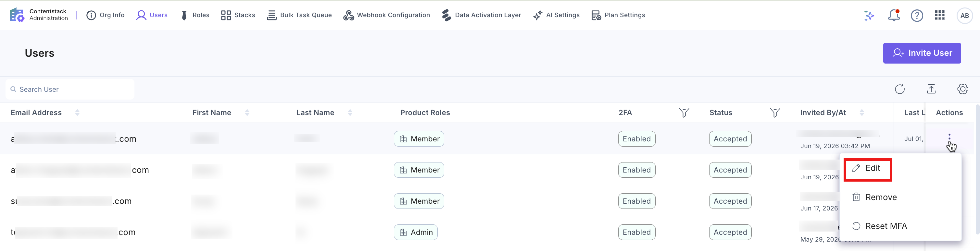Viewport: 980px width, 251px height.
Task: Open the notifications bell
Action: (894, 16)
